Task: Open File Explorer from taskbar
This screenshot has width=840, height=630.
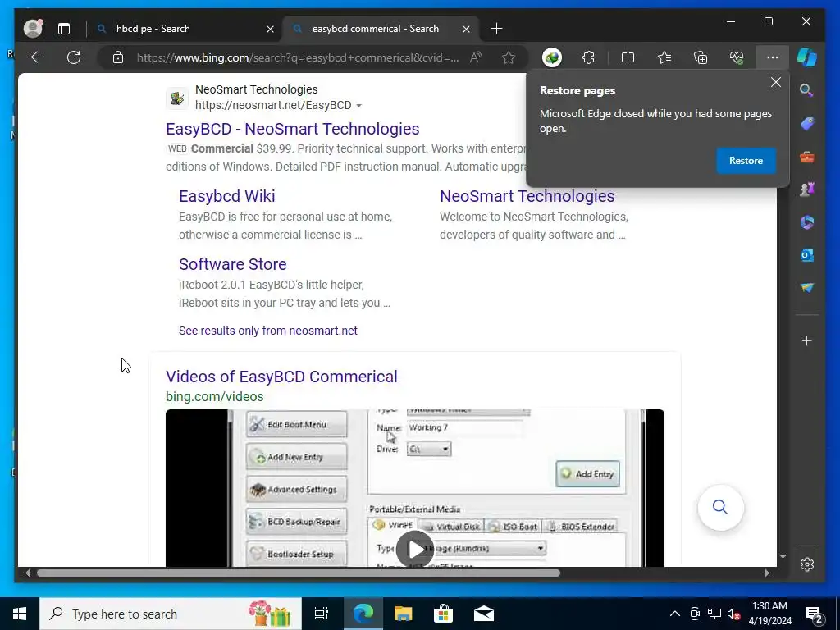Action: (x=403, y=614)
